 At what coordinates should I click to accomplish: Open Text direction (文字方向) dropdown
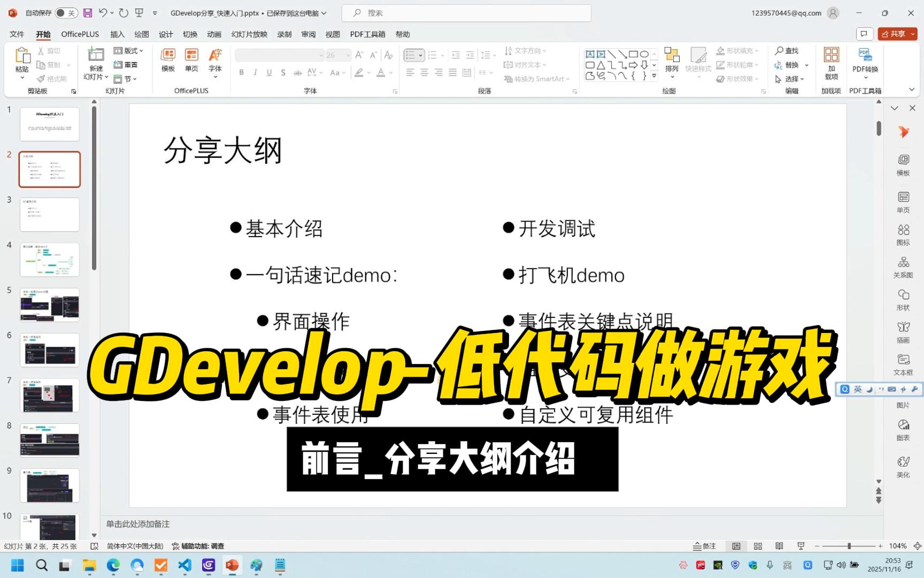coord(526,51)
